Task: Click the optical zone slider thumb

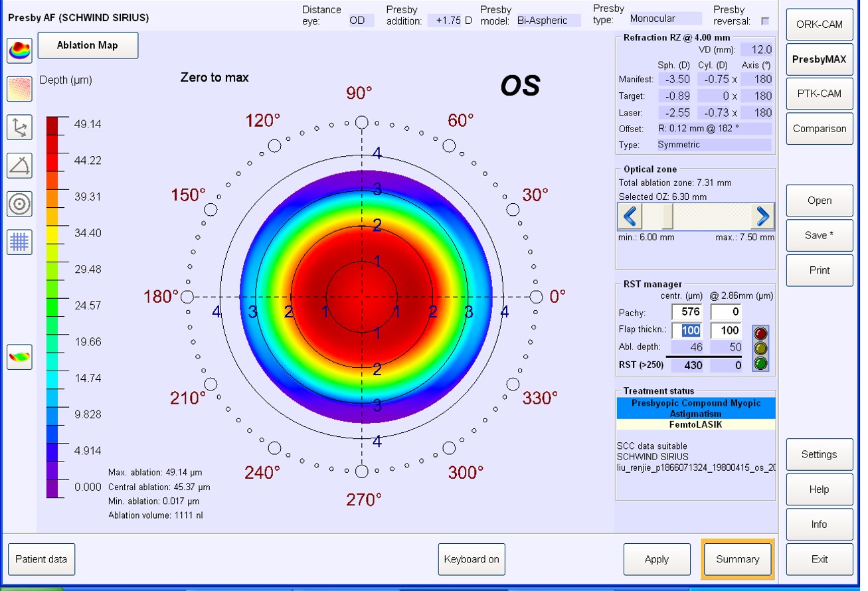Action: [x=667, y=216]
